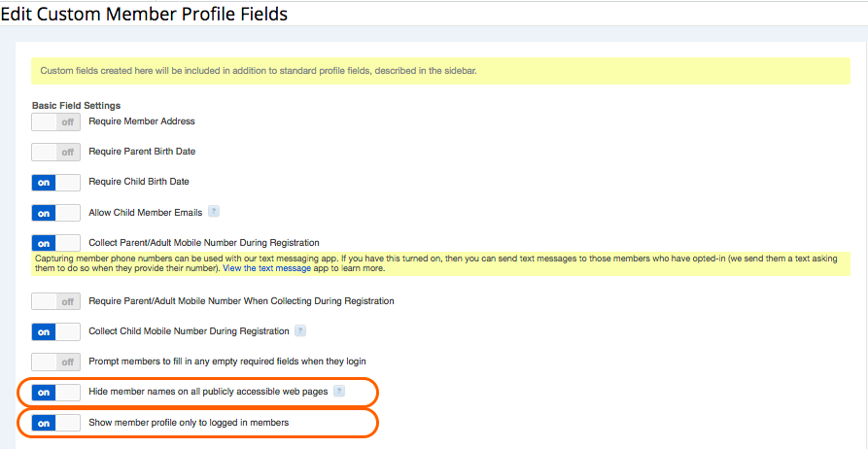
Task: Switch off Allow Child Member Emails toggle
Action: [x=56, y=213]
